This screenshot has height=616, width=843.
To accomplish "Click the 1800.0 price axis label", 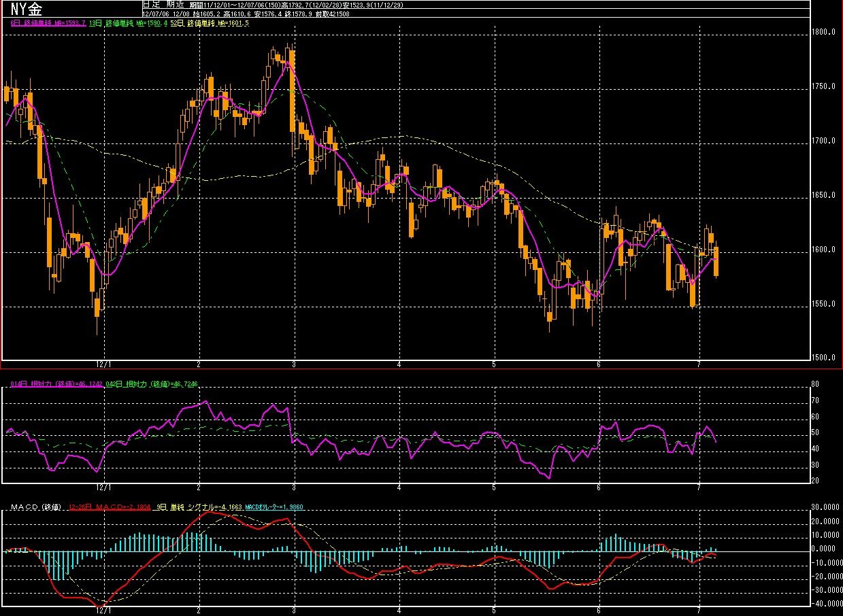I will (824, 32).
